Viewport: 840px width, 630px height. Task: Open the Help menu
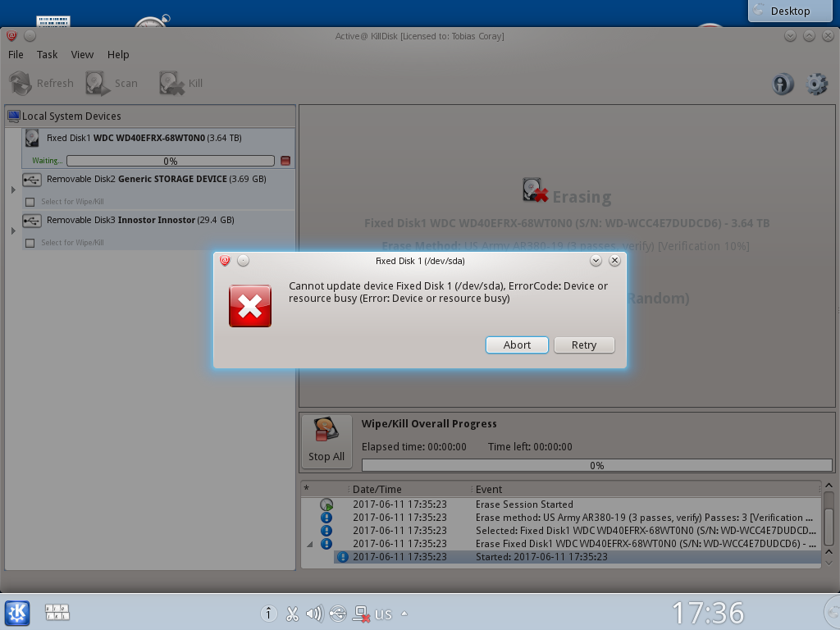[x=118, y=55]
